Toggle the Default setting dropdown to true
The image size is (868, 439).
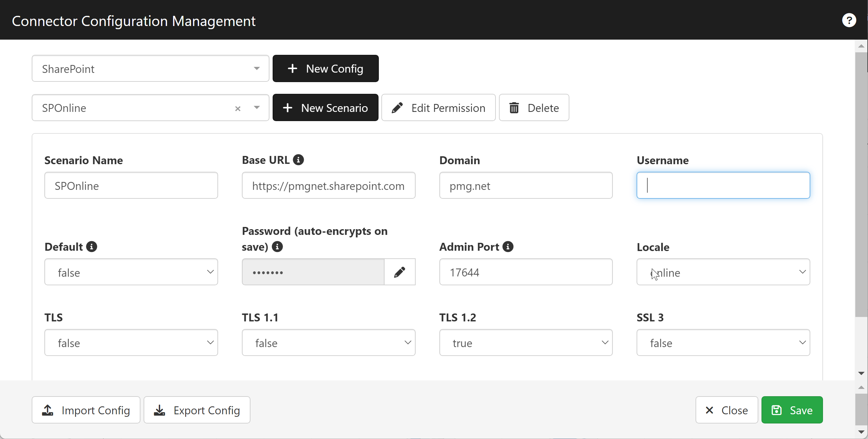(131, 272)
